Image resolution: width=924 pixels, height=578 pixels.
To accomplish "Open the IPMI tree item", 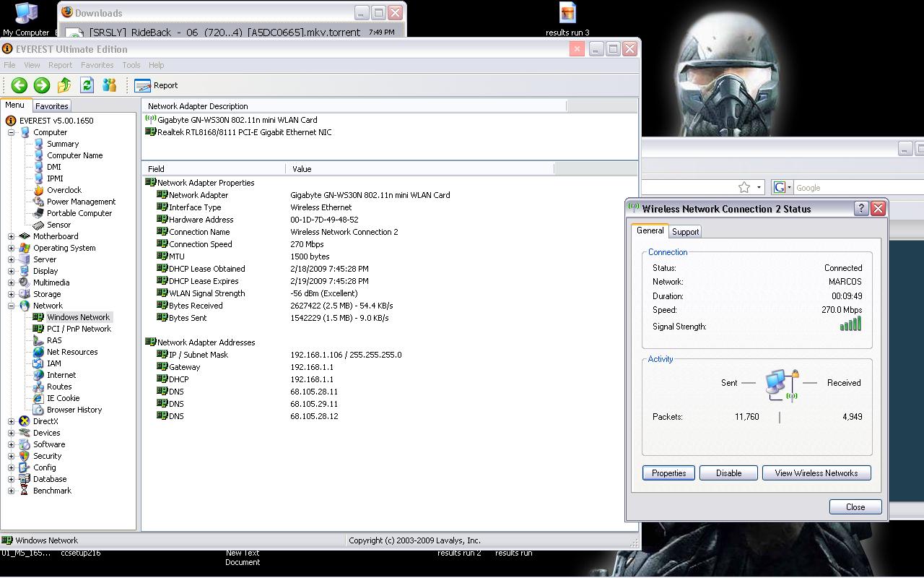I will tap(55, 178).
